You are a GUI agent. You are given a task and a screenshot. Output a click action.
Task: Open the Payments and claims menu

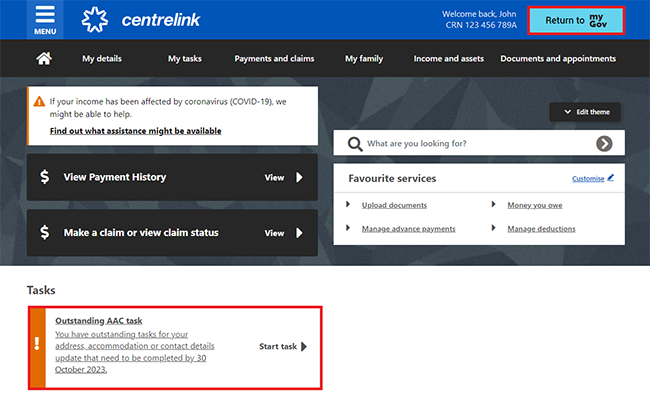click(x=274, y=58)
